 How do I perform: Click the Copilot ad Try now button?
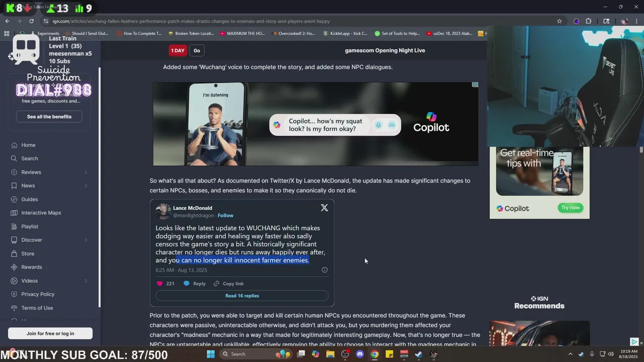pyautogui.click(x=571, y=208)
